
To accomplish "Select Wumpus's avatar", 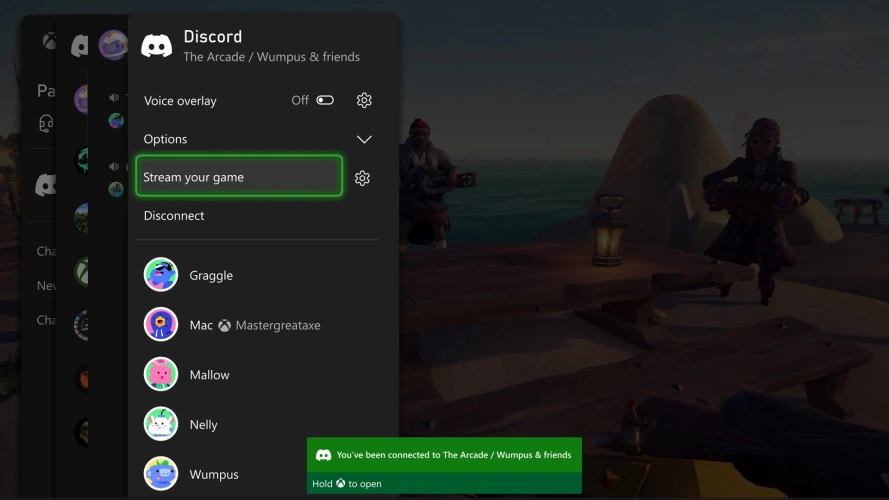I will point(161,474).
